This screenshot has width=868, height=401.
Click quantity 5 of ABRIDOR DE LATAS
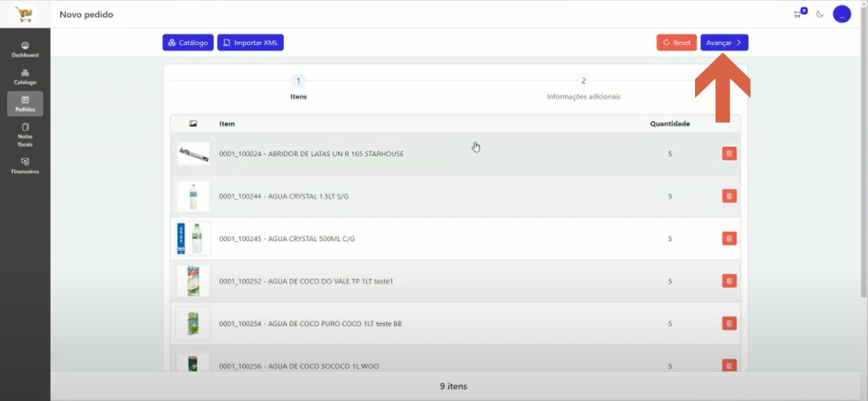click(x=670, y=154)
